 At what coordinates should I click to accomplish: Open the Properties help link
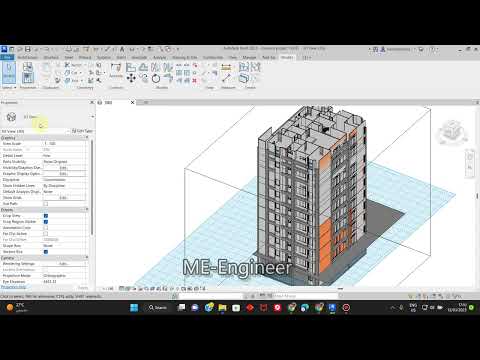tap(14, 287)
